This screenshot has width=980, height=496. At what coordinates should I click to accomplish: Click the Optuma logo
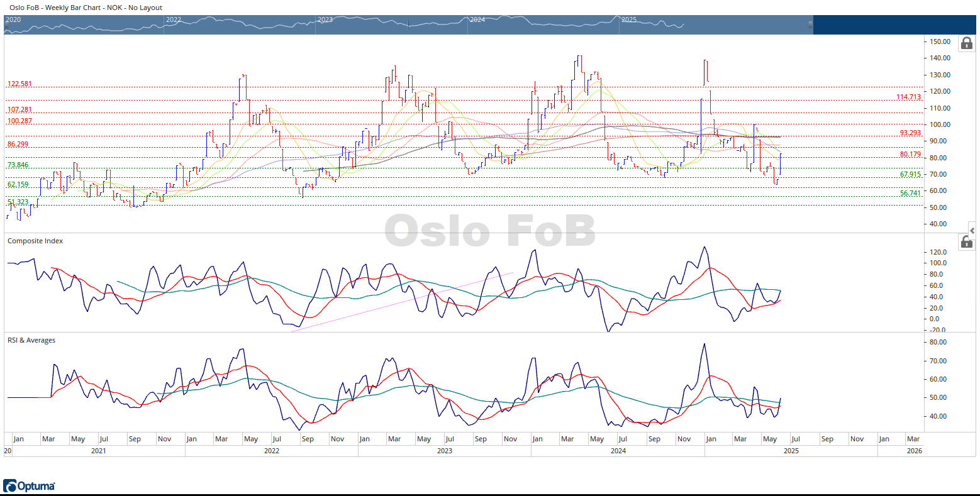pyautogui.click(x=29, y=486)
